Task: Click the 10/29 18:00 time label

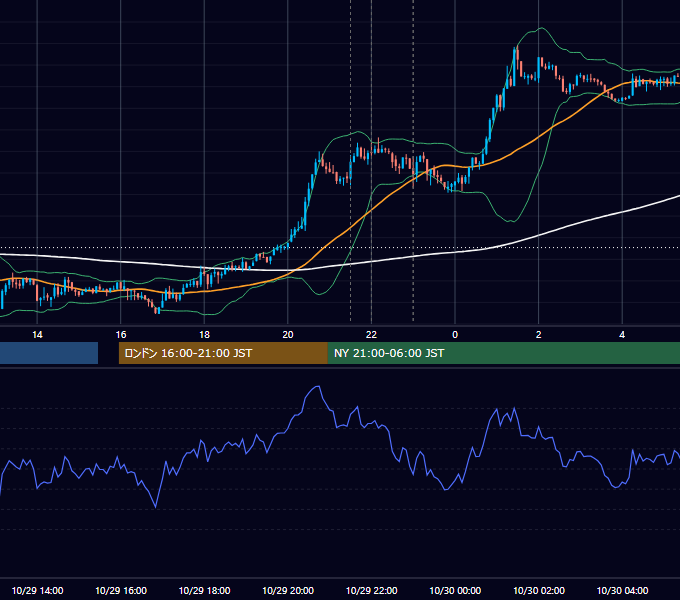Action: click(205, 590)
